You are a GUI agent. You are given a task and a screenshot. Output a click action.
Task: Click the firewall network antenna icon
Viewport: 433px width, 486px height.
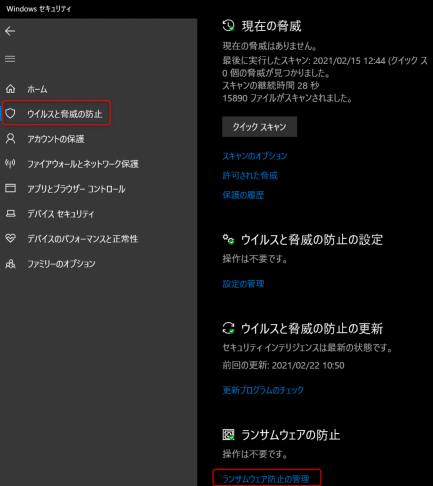pos(10,163)
